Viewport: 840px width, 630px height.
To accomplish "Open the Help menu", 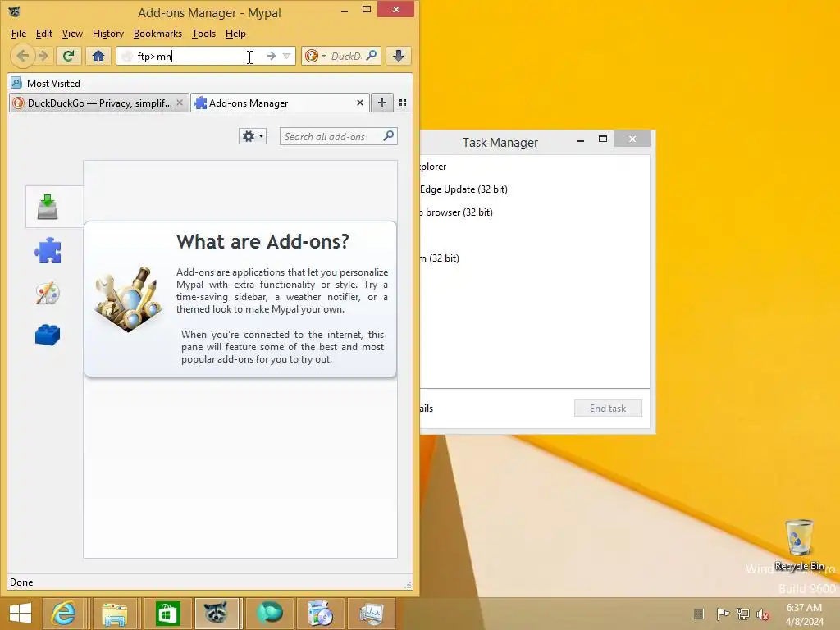I will click(x=235, y=33).
